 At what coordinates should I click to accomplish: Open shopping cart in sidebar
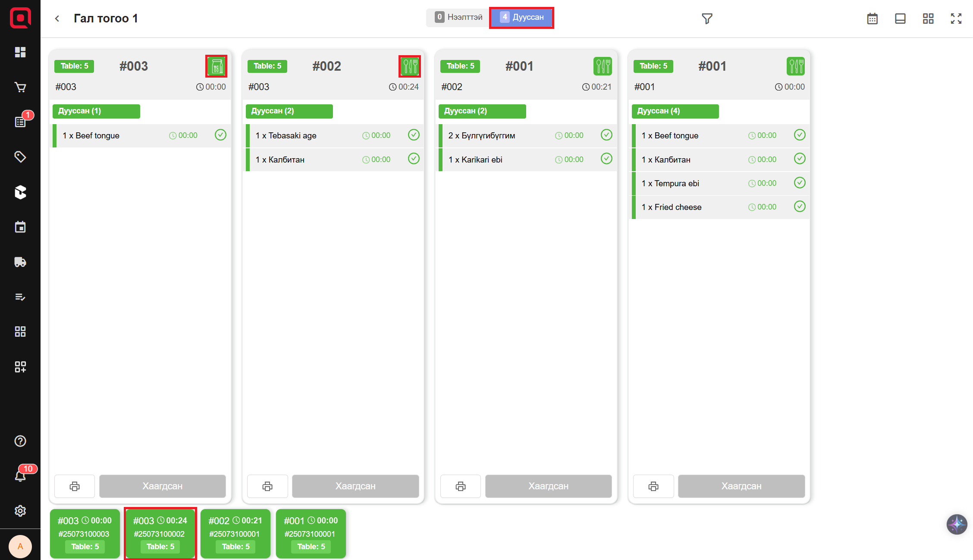(x=20, y=88)
